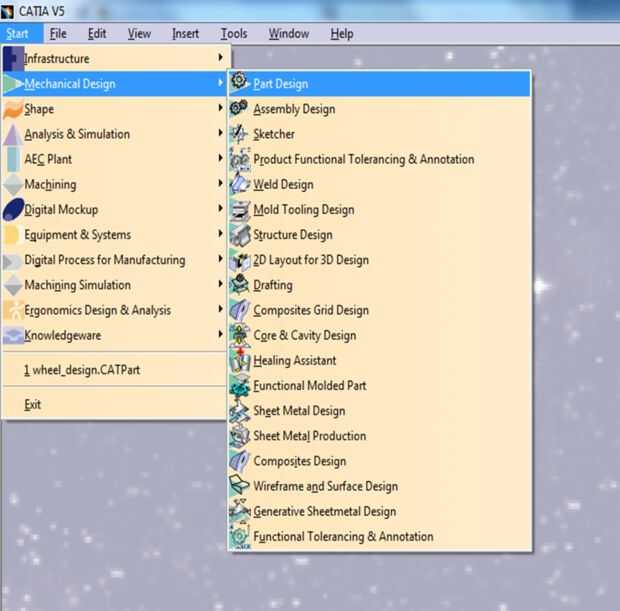
Task: Choose the Exit menu entry
Action: pos(115,404)
